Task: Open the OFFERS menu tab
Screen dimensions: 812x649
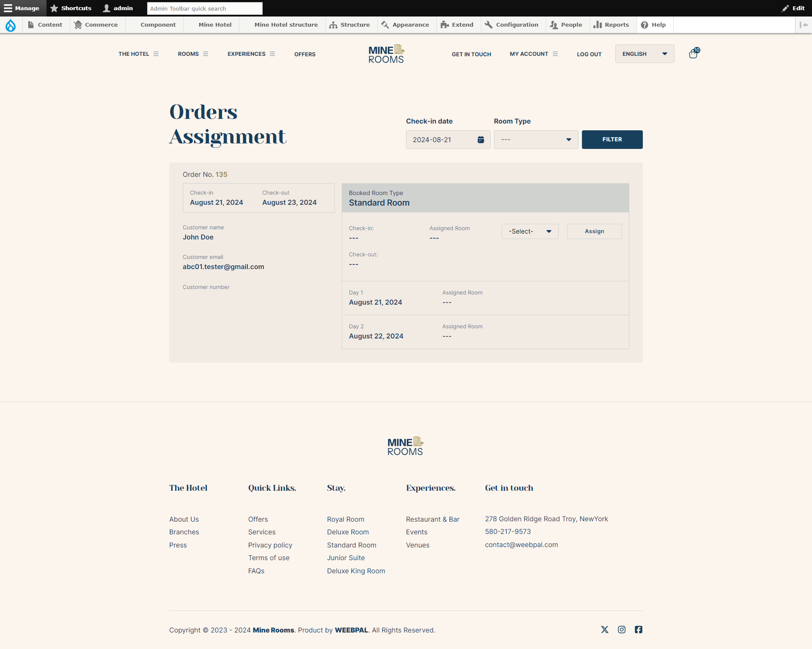Action: coord(304,54)
